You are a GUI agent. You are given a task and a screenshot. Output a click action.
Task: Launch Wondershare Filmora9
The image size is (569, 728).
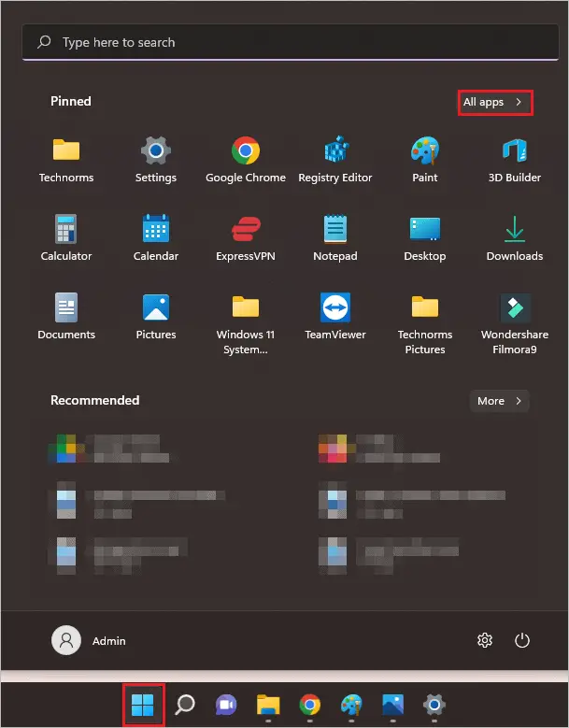tap(514, 323)
